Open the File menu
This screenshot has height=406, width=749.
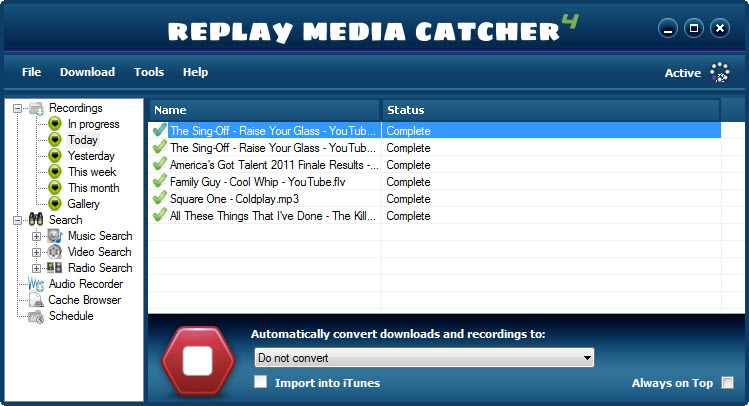32,72
